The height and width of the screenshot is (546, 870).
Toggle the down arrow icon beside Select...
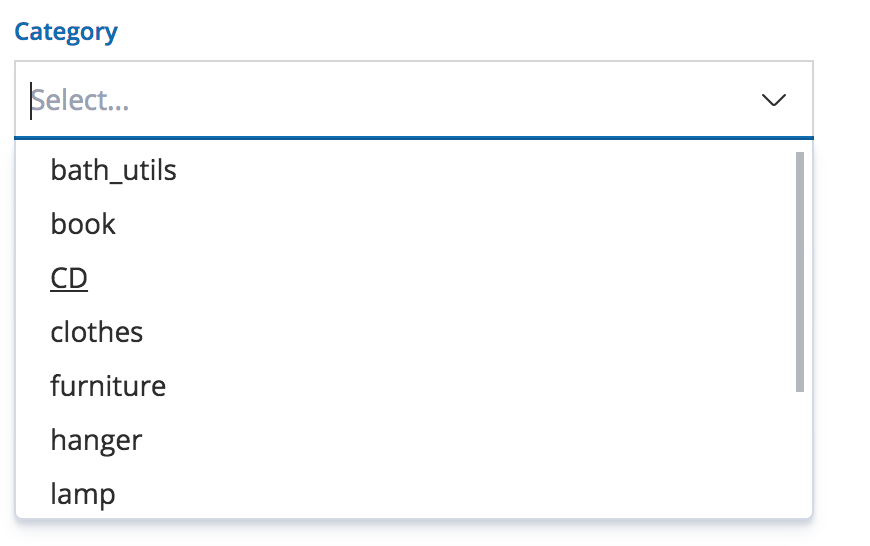click(773, 100)
